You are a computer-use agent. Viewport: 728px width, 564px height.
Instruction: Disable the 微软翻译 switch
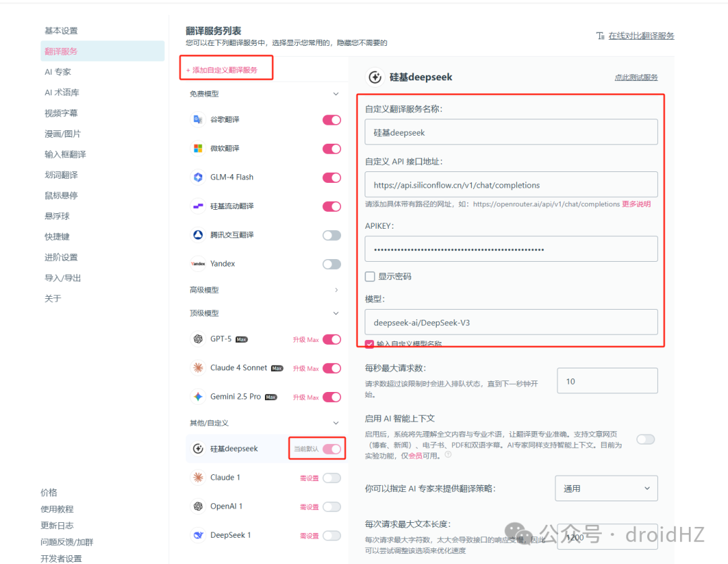click(x=332, y=148)
